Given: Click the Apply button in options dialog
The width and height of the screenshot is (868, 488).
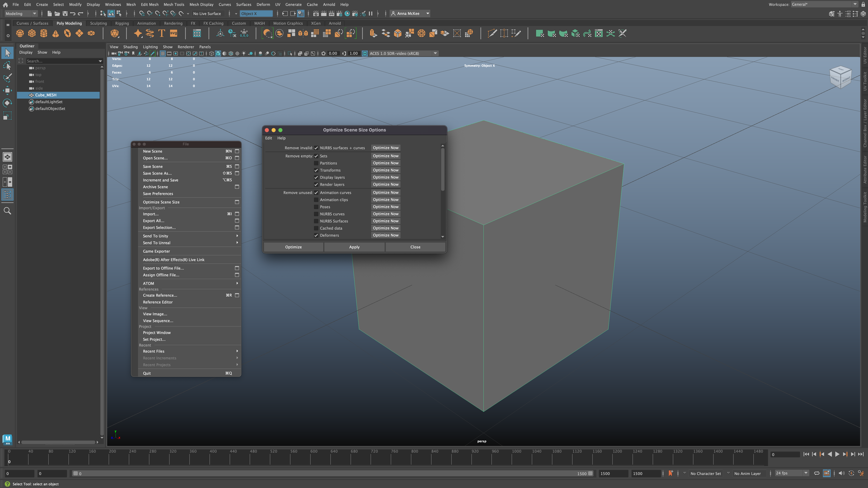Looking at the screenshot, I should click(x=354, y=247).
